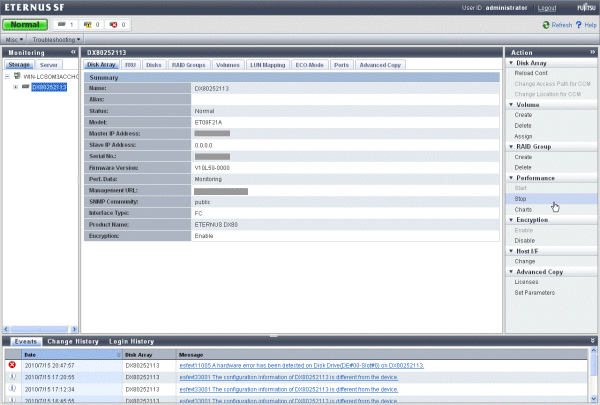Click Delete under RAID Group
The image size is (600, 405).
(523, 167)
